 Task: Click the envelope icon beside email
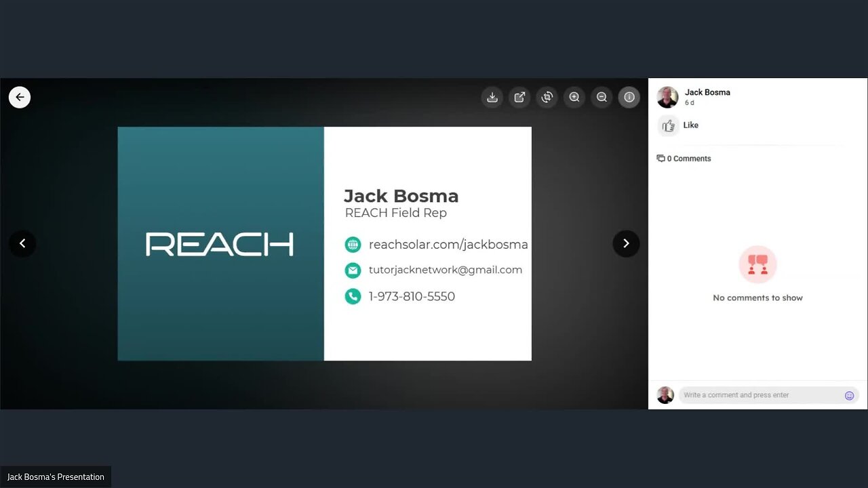point(353,270)
